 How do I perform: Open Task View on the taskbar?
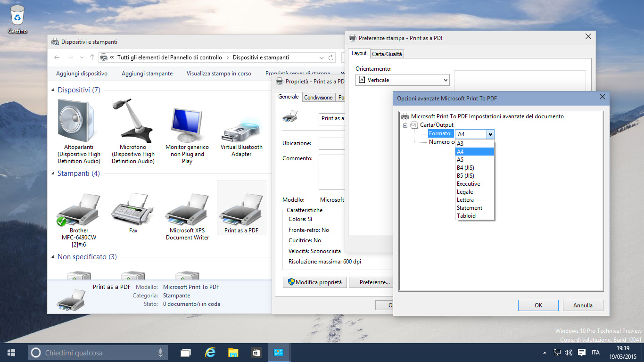coord(186,353)
